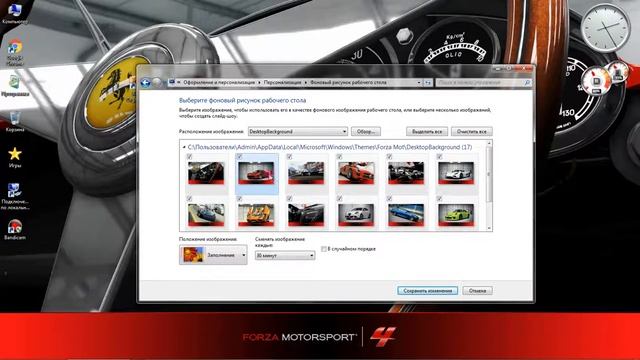Expand arrow after Оформление и персонализация breadcrumb
This screenshot has width=640, height=360.
pyautogui.click(x=259, y=83)
